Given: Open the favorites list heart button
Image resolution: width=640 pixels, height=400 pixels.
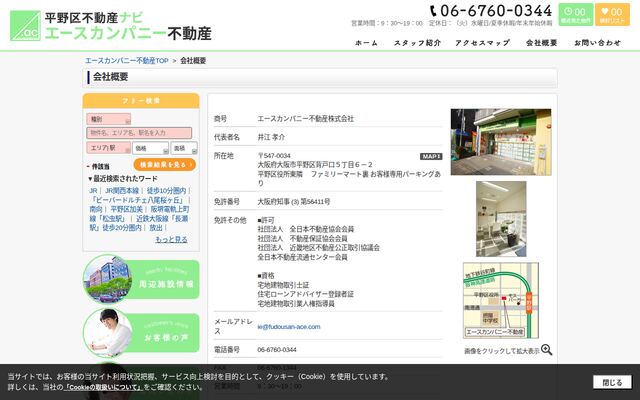Looking at the screenshot, I should click(612, 14).
